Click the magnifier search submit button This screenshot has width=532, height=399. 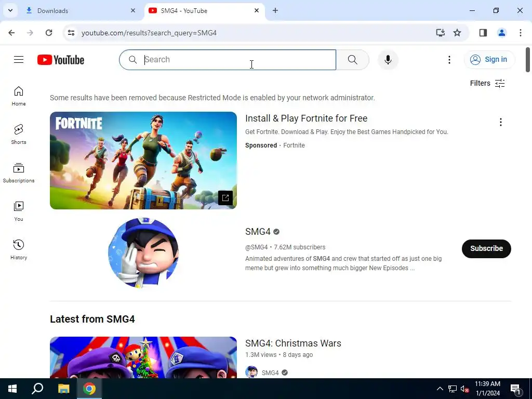coord(353,60)
